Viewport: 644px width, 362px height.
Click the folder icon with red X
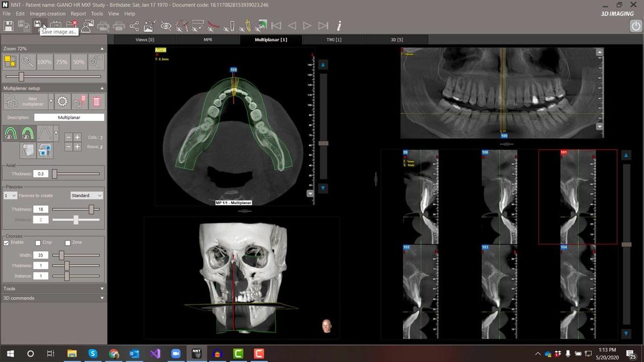(71, 25)
